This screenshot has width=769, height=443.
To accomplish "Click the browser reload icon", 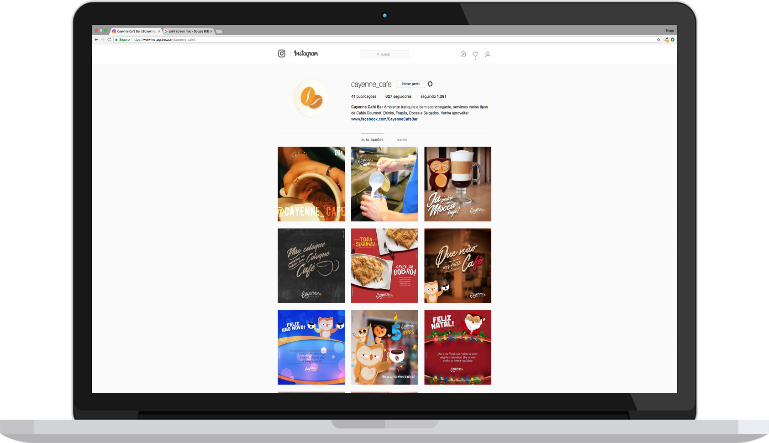I will tap(109, 39).
